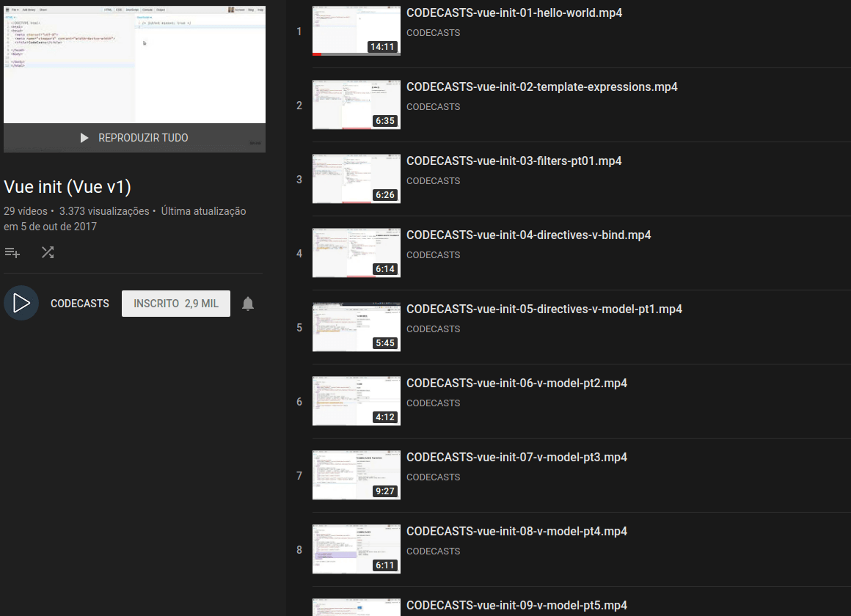This screenshot has height=616, width=851.
Task: Click the save playlist icon
Action: 12,252
